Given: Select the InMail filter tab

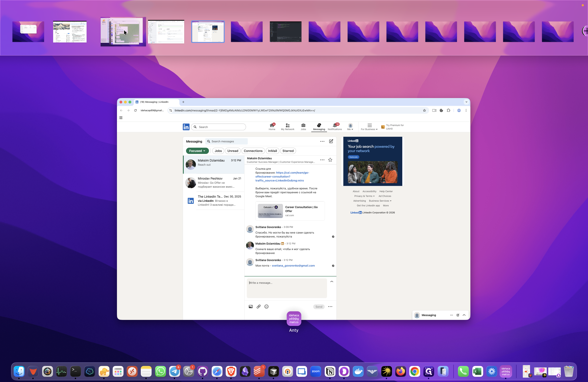Looking at the screenshot, I should (x=272, y=151).
